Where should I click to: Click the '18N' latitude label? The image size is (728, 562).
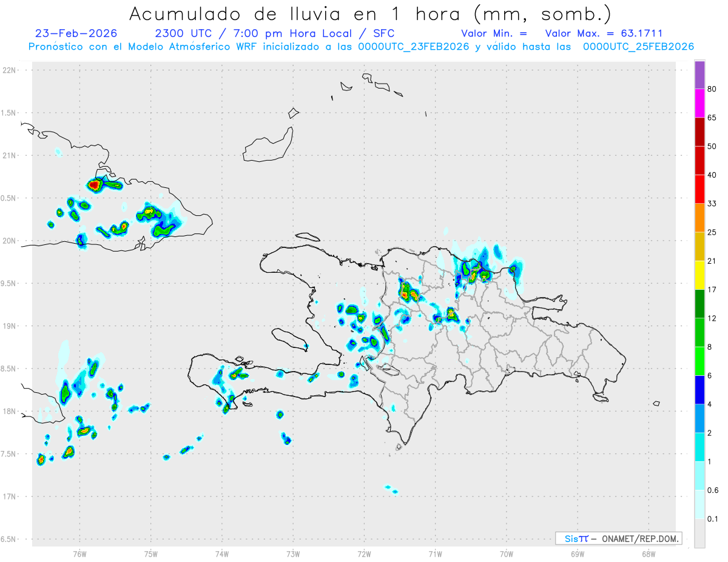click(x=9, y=411)
